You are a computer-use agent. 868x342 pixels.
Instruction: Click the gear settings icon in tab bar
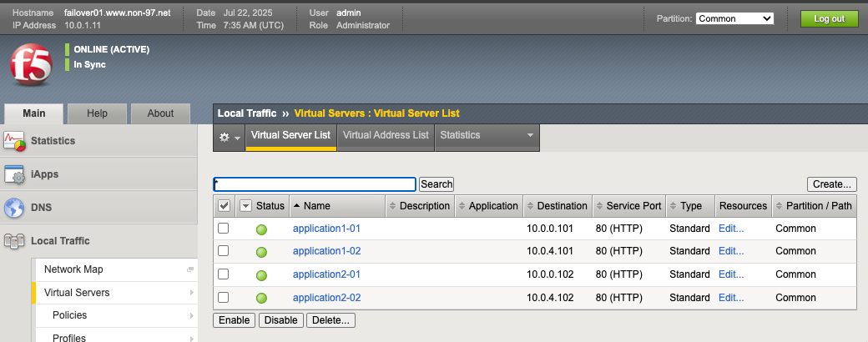coord(225,138)
